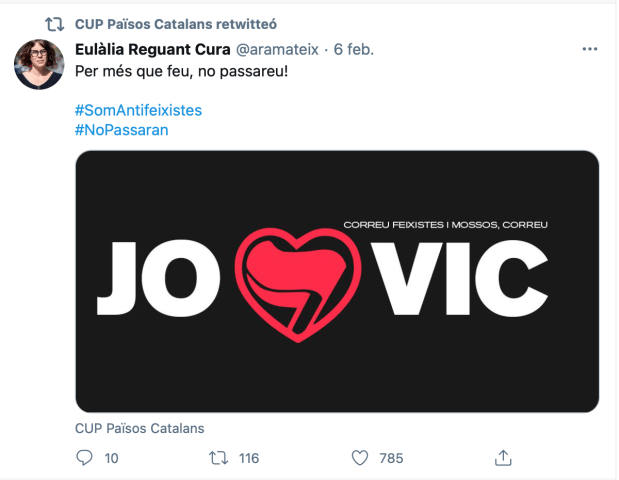
Task: Click the like count 785
Action: [391, 458]
